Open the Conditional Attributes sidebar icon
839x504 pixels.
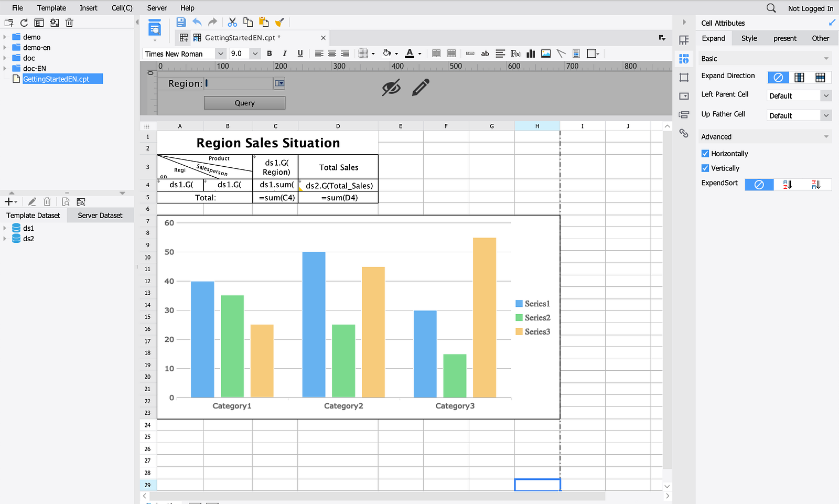tap(684, 115)
